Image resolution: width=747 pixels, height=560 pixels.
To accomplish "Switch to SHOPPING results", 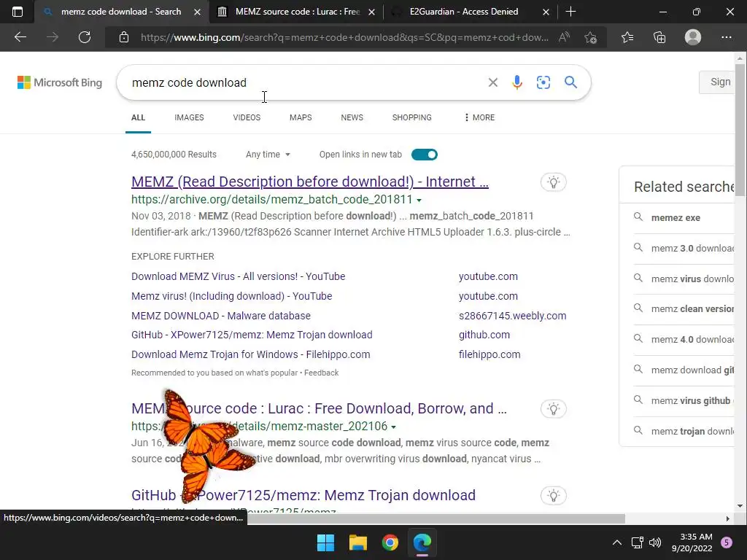I will [x=412, y=117].
